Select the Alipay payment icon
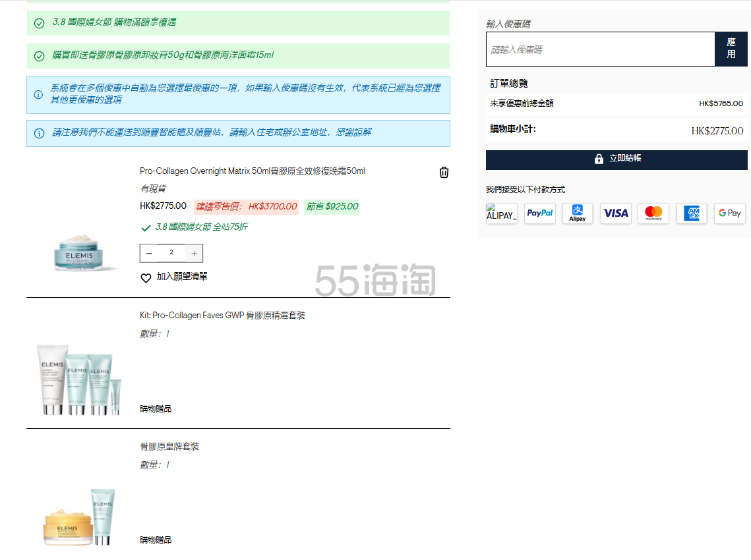The width and height of the screenshot is (751, 560). point(577,213)
